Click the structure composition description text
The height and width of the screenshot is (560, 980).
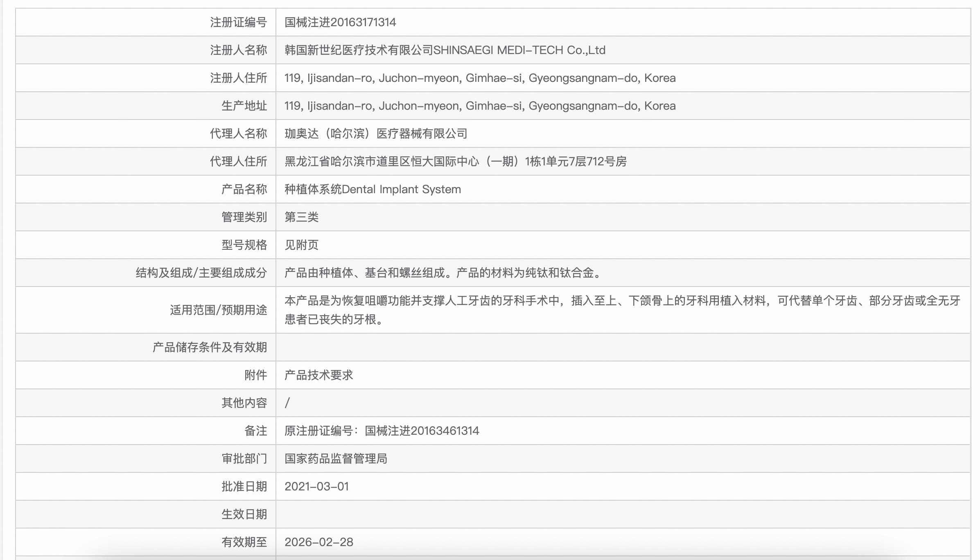444,273
